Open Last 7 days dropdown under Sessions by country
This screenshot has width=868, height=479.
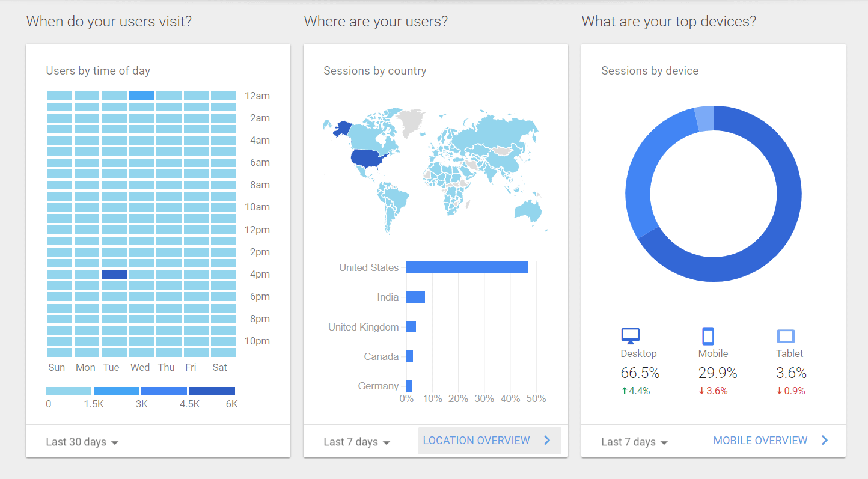pyautogui.click(x=356, y=442)
